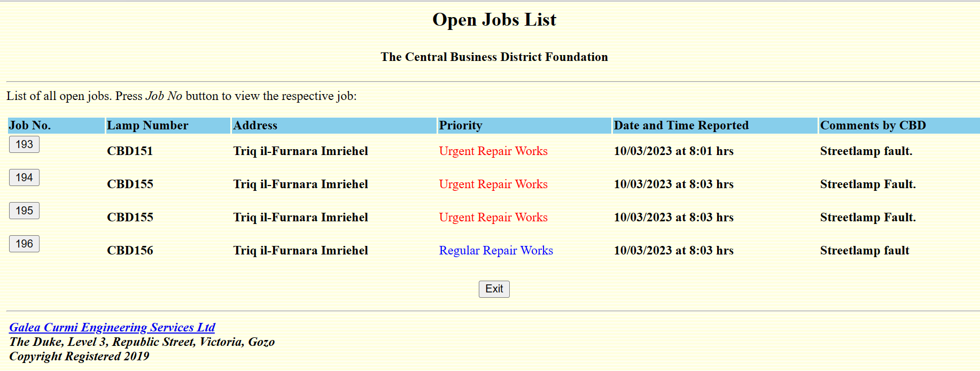Select the Address column header
The width and height of the screenshot is (980, 371).
click(x=255, y=126)
